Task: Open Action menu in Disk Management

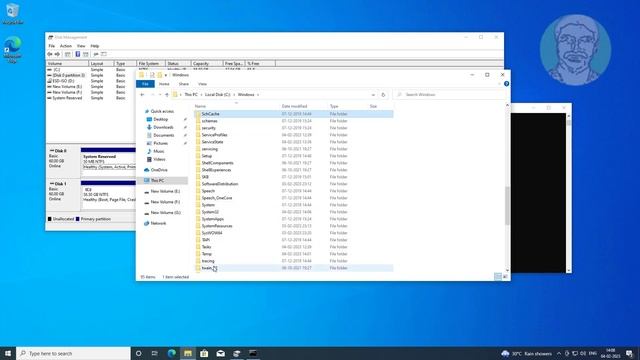Action: point(66,46)
